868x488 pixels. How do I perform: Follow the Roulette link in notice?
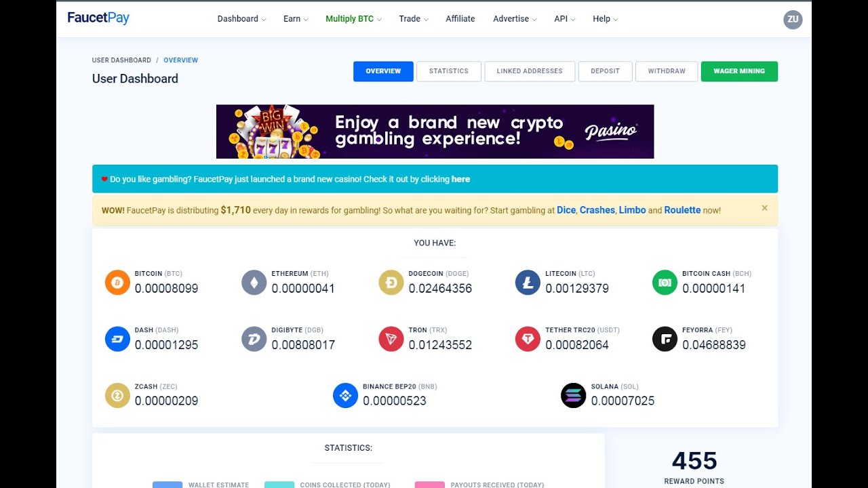(682, 210)
